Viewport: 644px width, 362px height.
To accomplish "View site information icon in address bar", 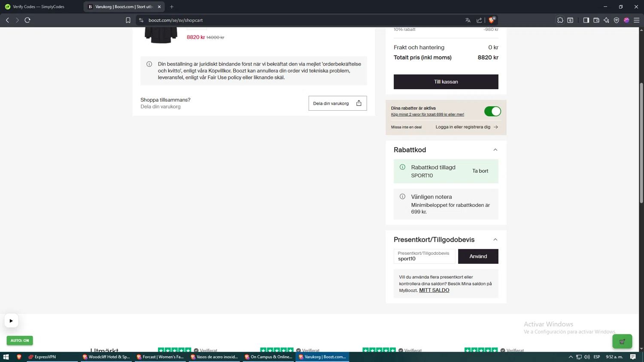I will point(141,20).
